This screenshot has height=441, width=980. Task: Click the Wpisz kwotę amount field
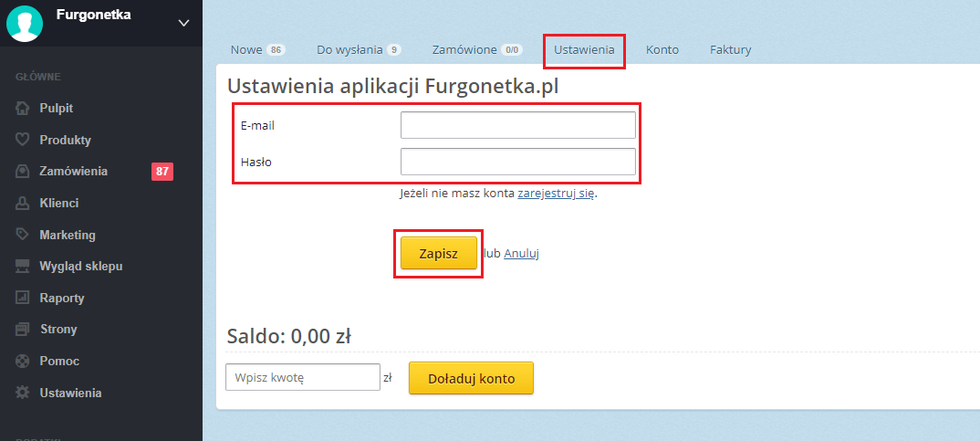click(303, 377)
